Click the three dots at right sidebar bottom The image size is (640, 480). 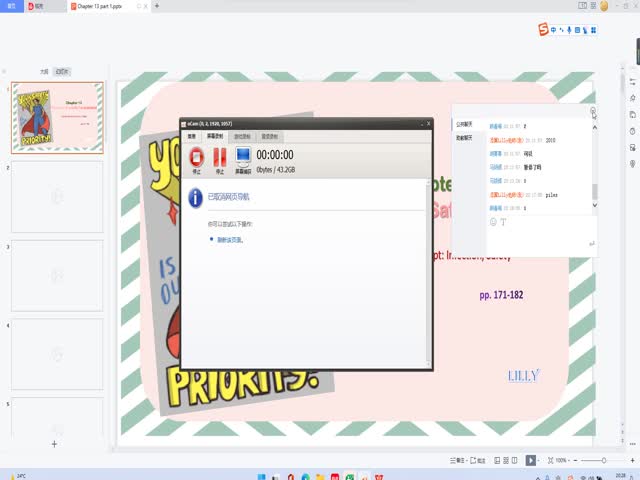[633, 444]
